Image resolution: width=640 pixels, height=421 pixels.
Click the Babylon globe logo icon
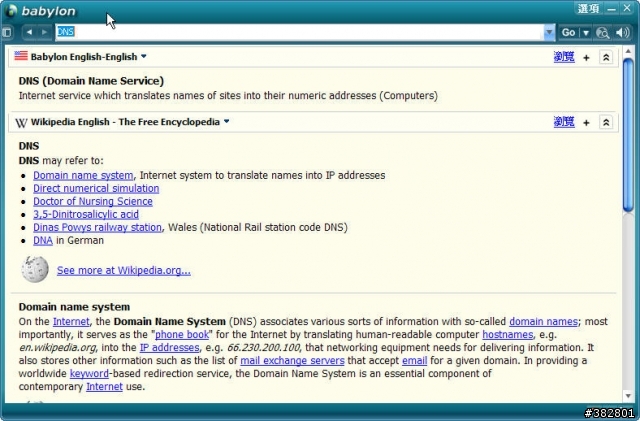pos(10,11)
